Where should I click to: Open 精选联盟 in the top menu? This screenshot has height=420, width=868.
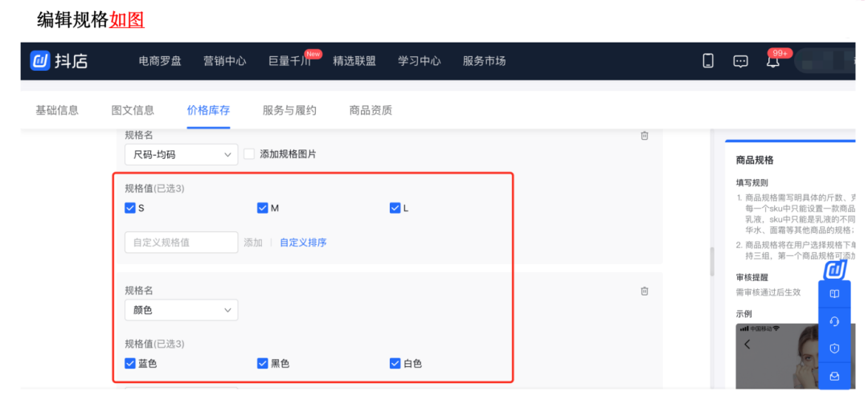coord(354,61)
